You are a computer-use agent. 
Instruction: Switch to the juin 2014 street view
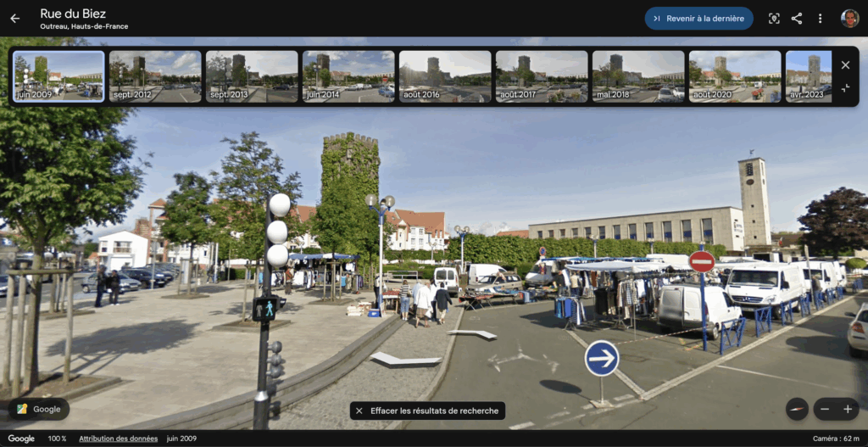pos(348,76)
